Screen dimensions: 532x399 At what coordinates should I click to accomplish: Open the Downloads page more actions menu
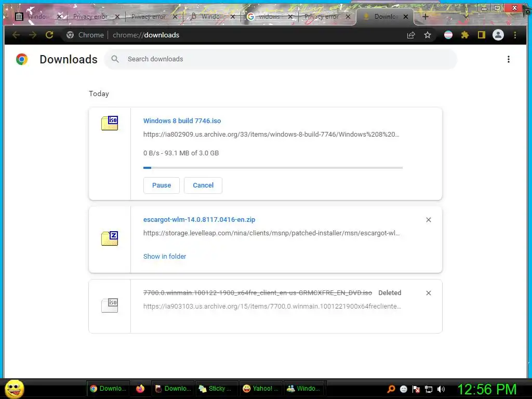508,59
